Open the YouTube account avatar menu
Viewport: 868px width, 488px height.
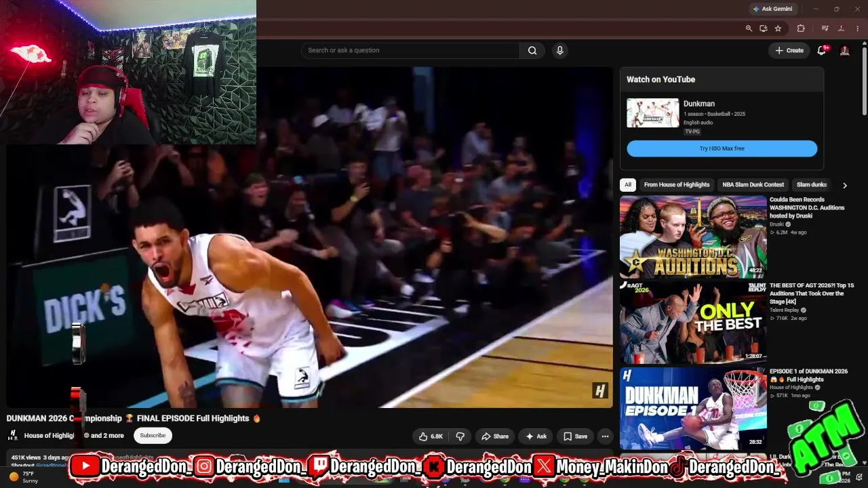click(845, 50)
